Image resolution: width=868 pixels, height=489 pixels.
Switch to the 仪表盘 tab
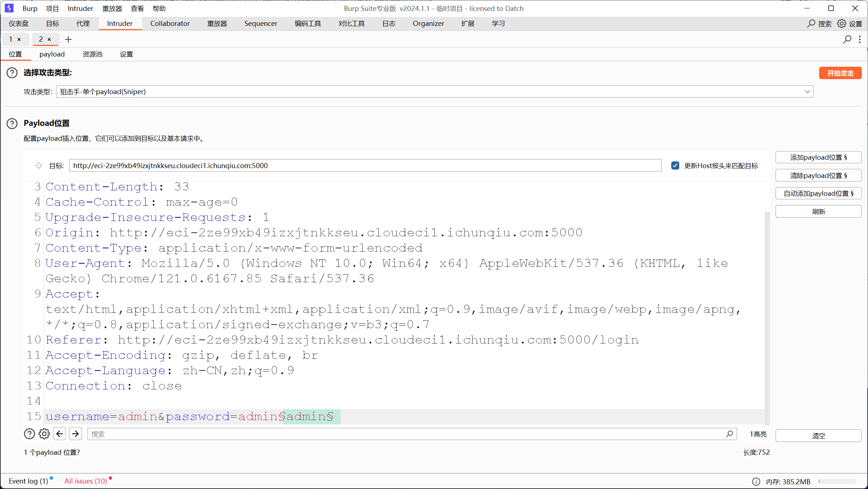pos(19,24)
